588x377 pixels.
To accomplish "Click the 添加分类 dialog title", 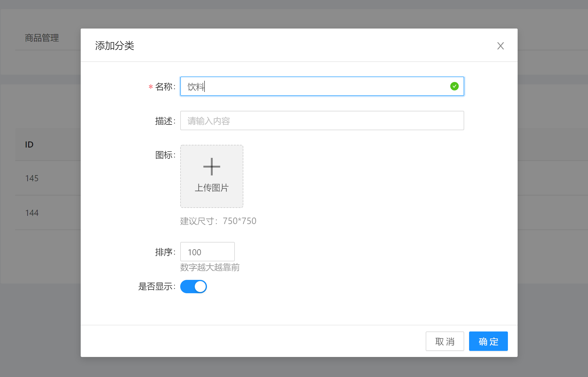I will (x=114, y=46).
